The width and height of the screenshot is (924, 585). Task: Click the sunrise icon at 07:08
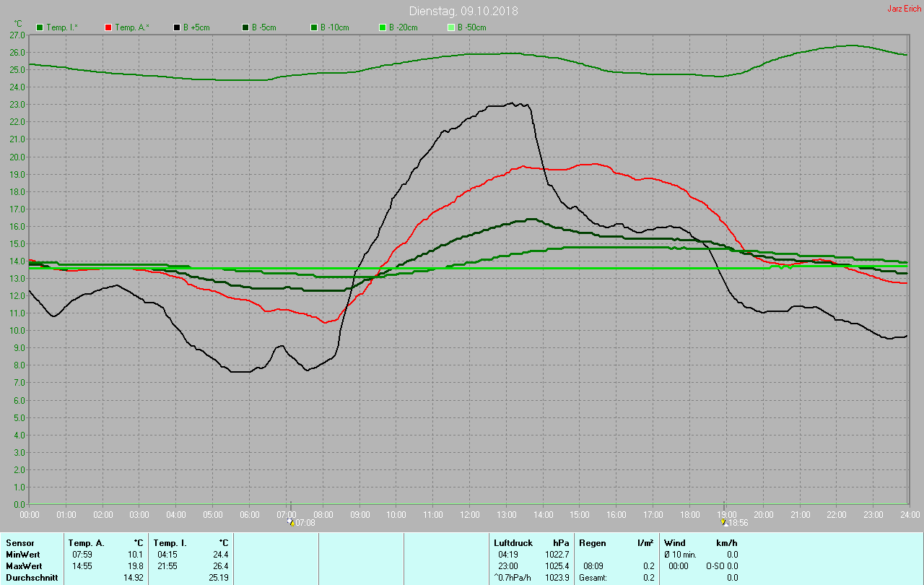pos(290,522)
